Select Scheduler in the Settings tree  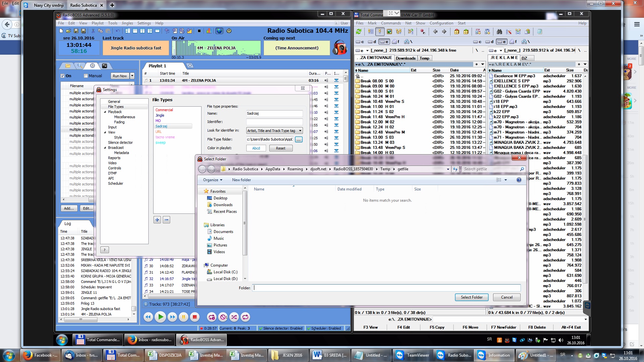[x=115, y=184]
